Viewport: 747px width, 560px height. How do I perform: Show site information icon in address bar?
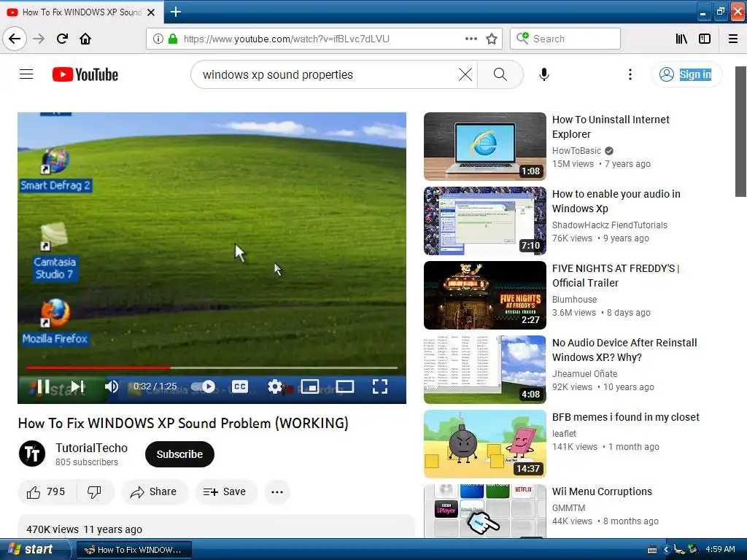point(158,39)
